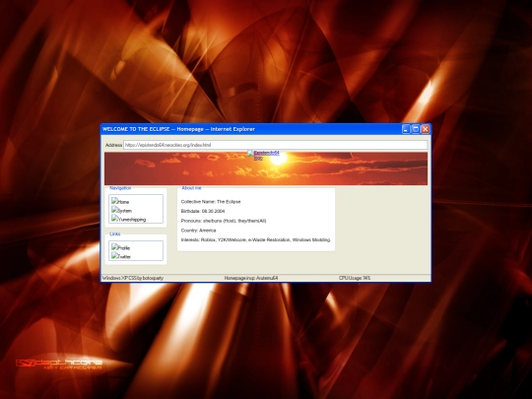Viewport: 532px width, 399px height.
Task: Visit the Profile link
Action: (x=121, y=247)
